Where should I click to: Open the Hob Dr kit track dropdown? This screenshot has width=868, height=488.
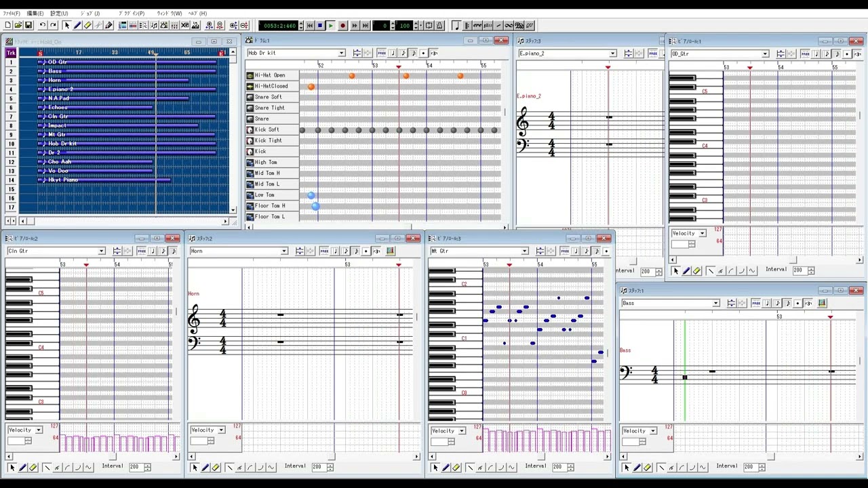click(x=341, y=53)
